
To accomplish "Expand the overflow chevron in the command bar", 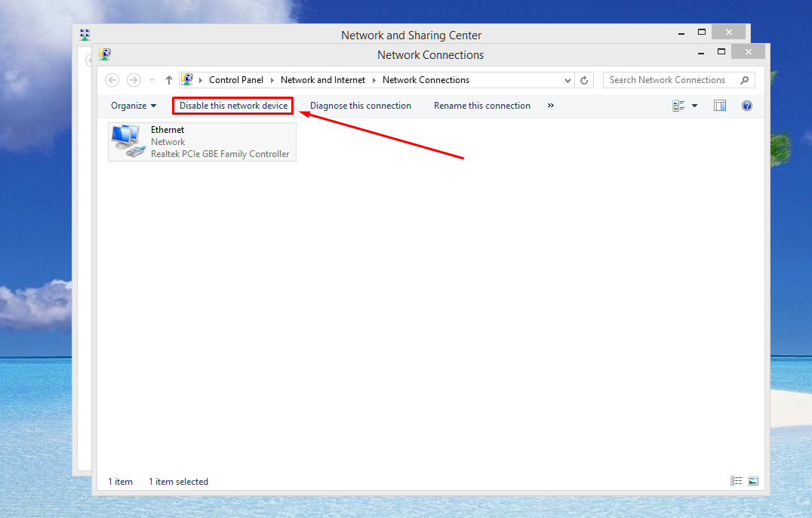I will pyautogui.click(x=550, y=106).
